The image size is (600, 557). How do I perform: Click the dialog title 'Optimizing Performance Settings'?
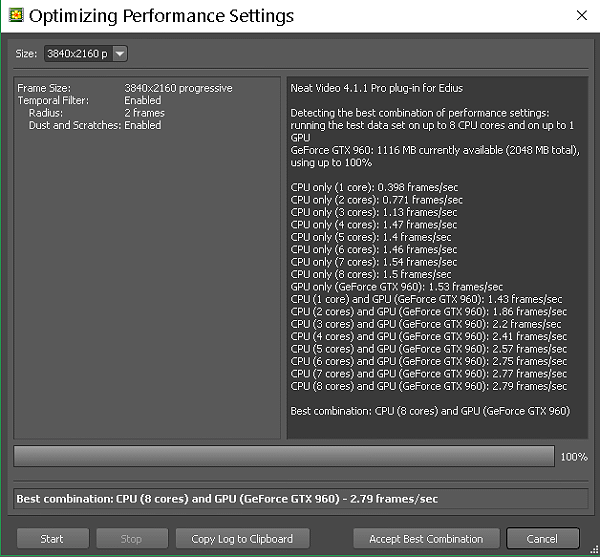[x=161, y=16]
